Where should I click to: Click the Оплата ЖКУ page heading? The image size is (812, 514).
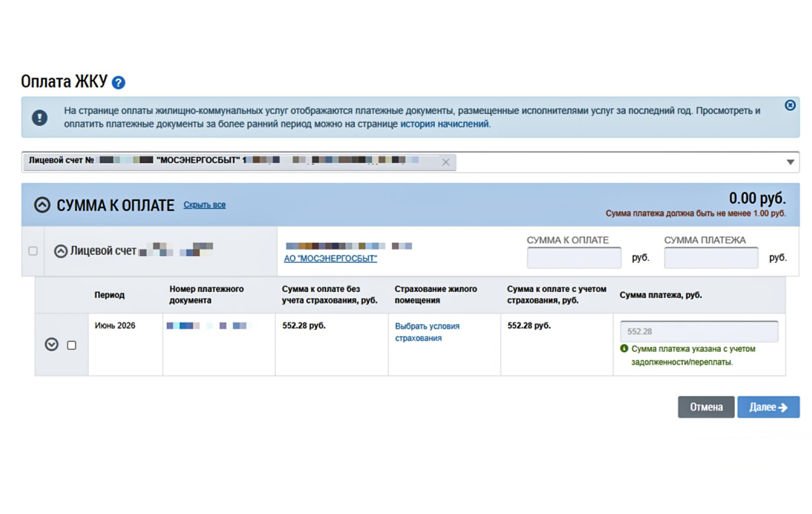(64, 81)
